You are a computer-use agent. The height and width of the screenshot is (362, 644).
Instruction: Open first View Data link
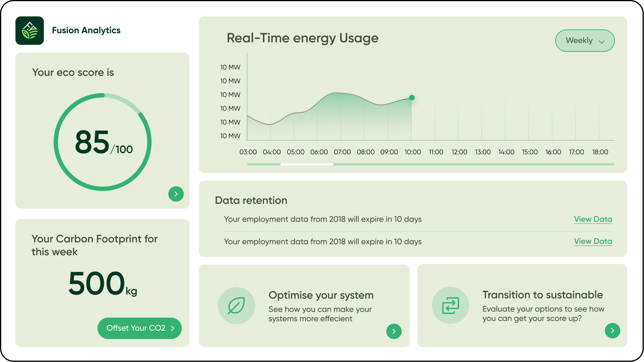point(593,219)
